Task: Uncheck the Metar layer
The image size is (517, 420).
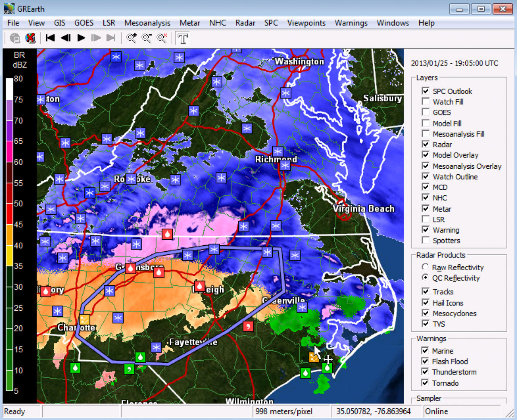Action: [426, 209]
